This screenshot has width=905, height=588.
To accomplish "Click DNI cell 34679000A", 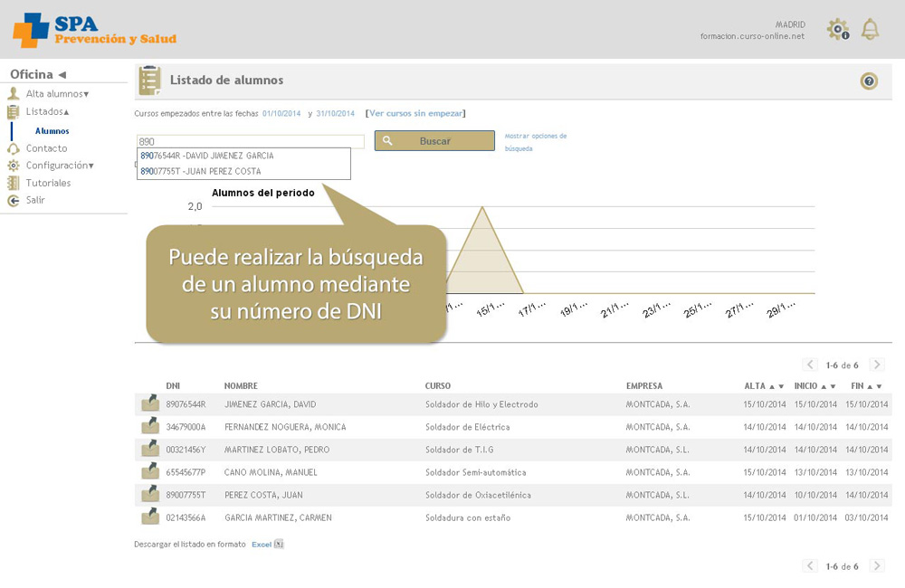I will pyautogui.click(x=186, y=427).
